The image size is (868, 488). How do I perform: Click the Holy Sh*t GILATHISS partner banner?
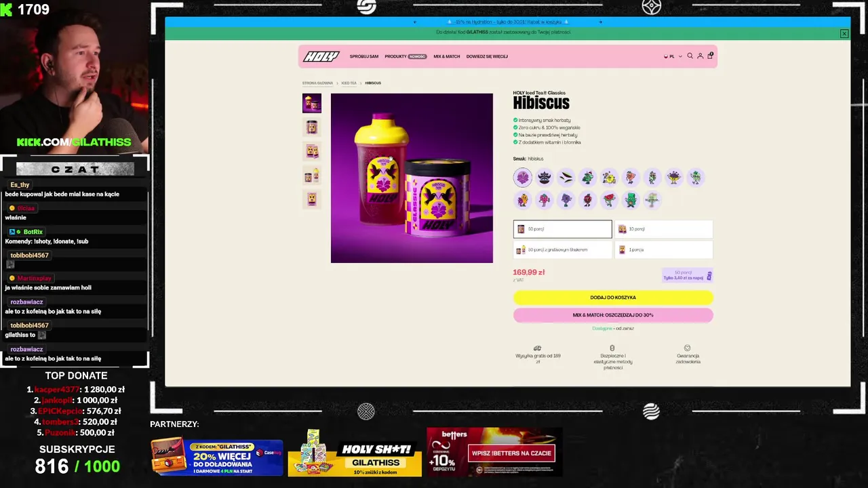coord(355,453)
